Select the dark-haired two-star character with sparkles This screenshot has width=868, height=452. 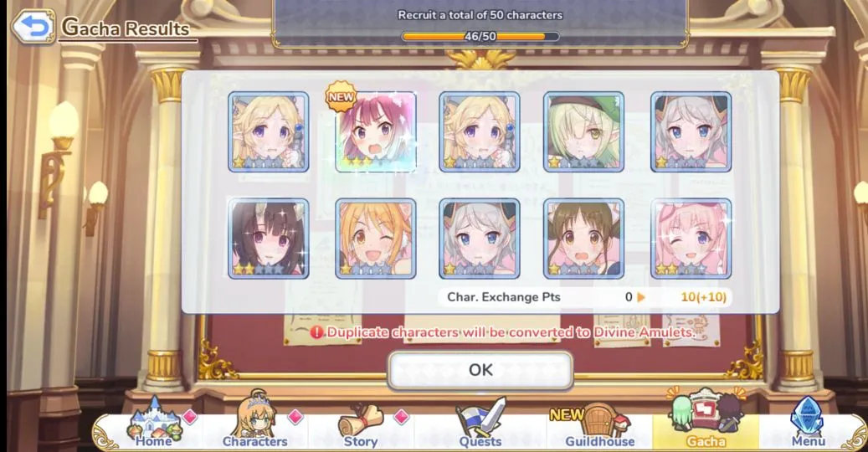point(269,239)
